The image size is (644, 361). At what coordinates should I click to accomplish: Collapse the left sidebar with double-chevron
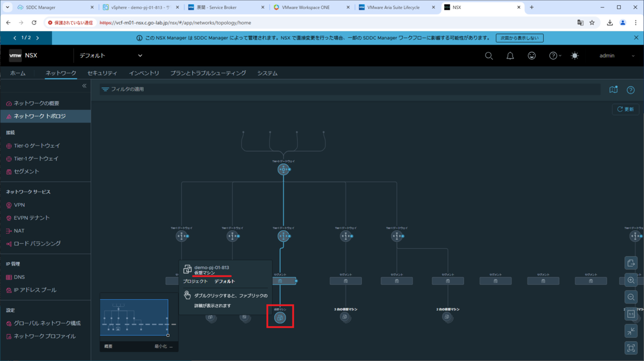tap(84, 86)
